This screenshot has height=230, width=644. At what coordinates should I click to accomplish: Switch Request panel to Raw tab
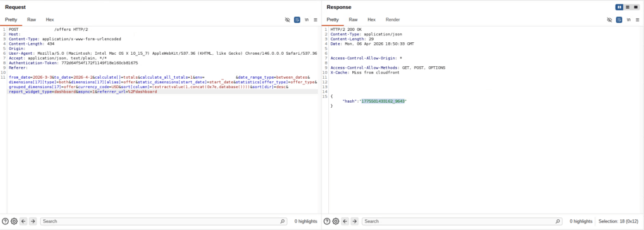(x=31, y=20)
